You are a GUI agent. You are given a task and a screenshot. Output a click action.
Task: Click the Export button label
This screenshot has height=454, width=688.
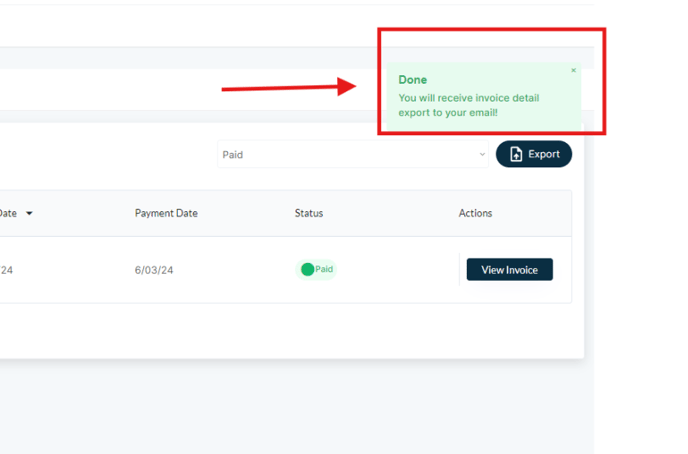544,154
